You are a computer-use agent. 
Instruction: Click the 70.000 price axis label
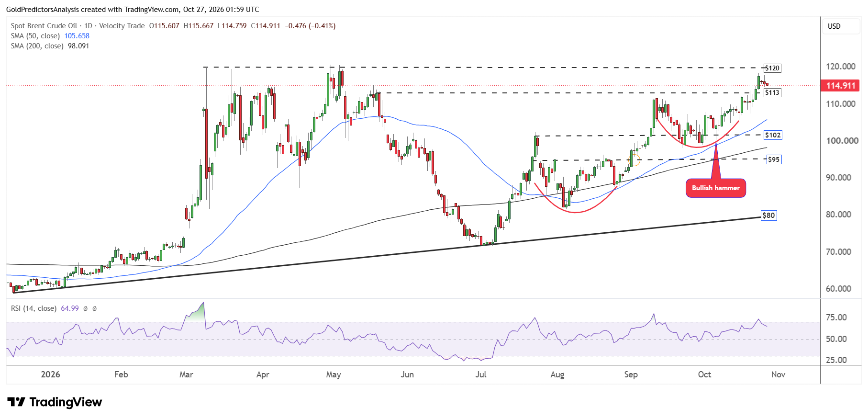[838, 252]
